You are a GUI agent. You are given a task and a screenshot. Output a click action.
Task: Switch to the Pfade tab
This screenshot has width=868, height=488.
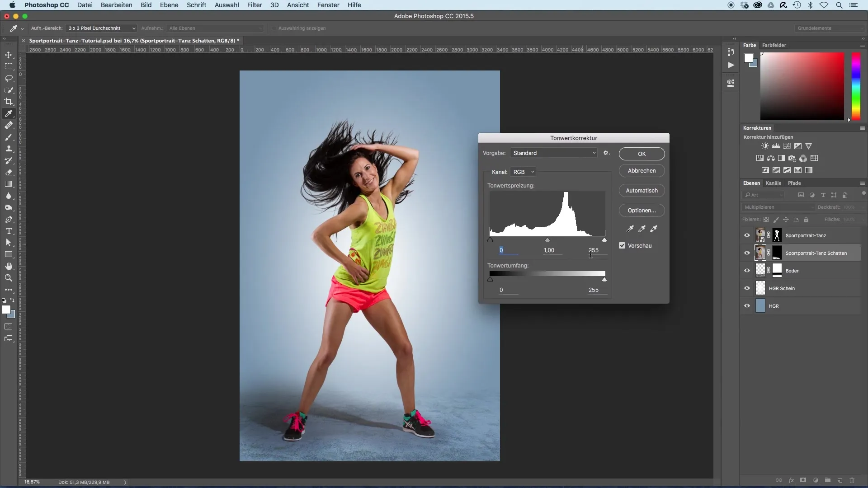click(x=794, y=183)
